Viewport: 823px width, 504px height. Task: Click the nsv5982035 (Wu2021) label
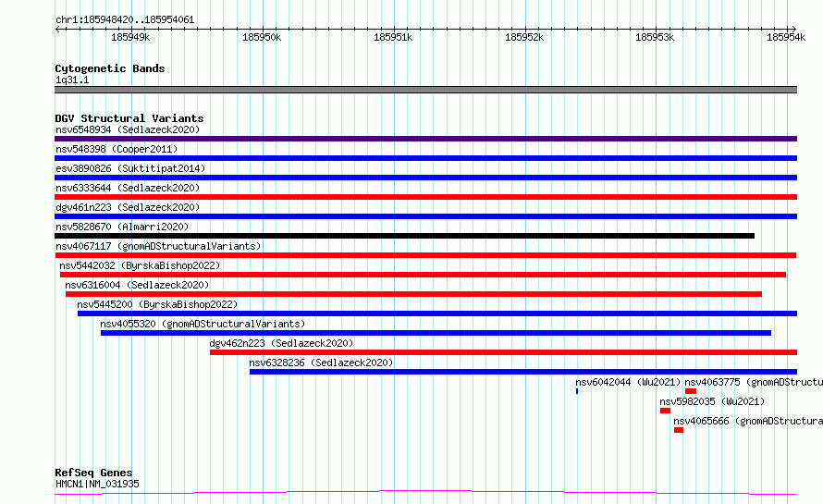[712, 401]
